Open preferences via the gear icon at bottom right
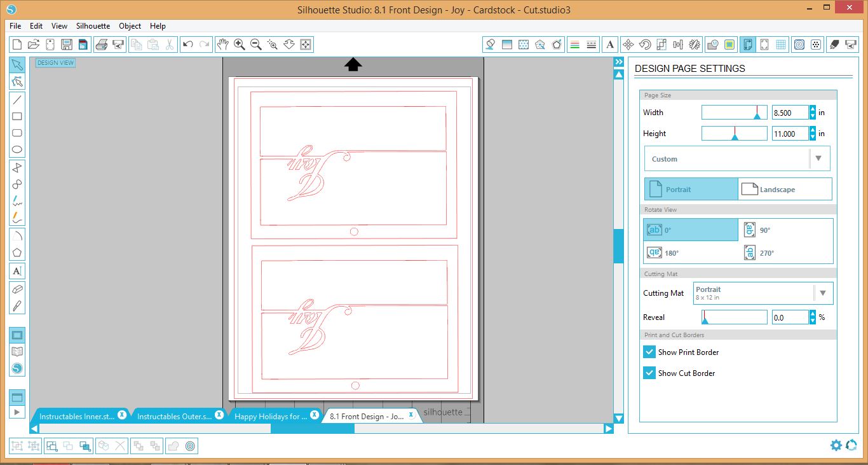 (836, 445)
